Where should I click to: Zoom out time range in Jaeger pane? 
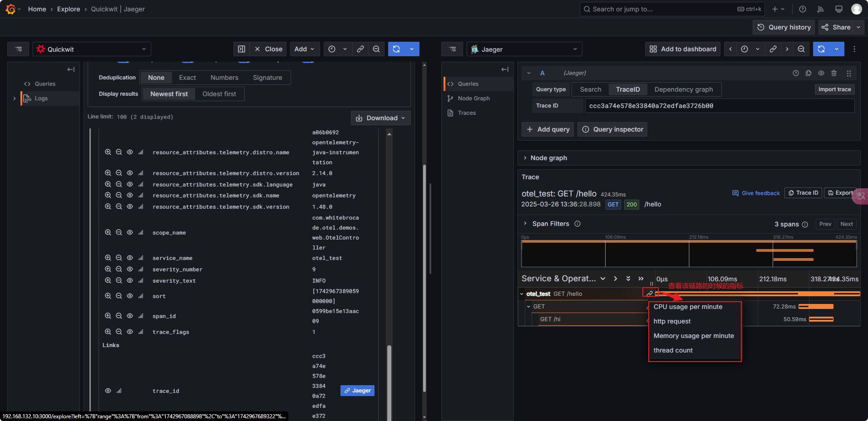(801, 49)
